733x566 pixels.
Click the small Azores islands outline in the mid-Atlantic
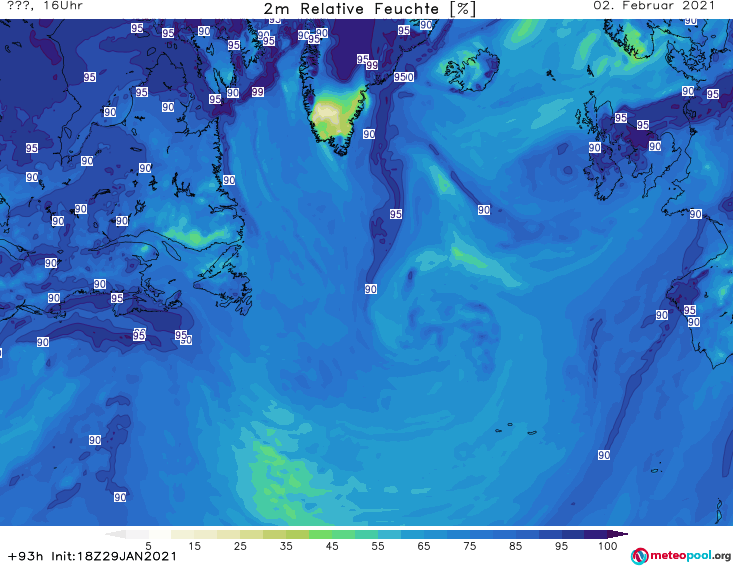click(x=516, y=429)
